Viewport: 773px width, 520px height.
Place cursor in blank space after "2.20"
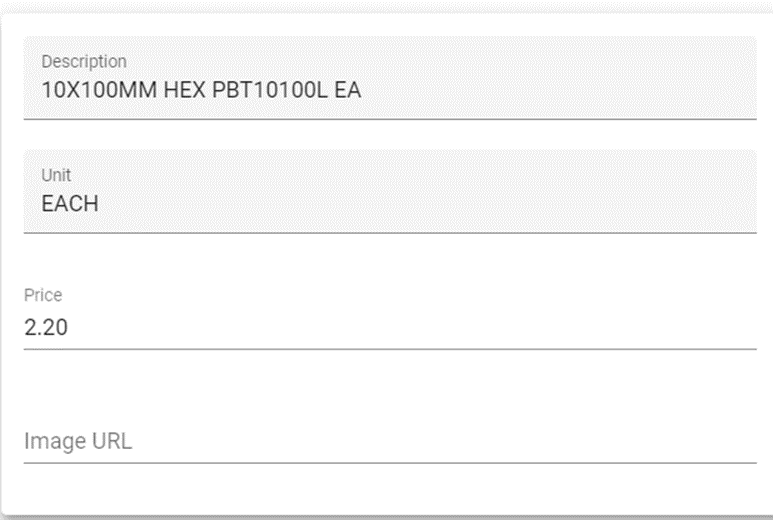click(400, 328)
